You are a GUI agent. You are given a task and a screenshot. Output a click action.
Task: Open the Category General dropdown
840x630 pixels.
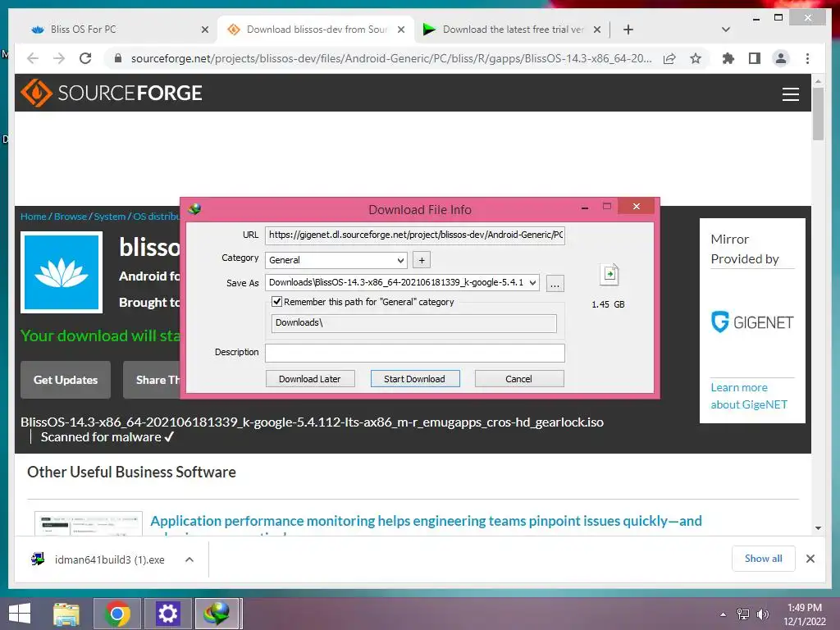(336, 260)
